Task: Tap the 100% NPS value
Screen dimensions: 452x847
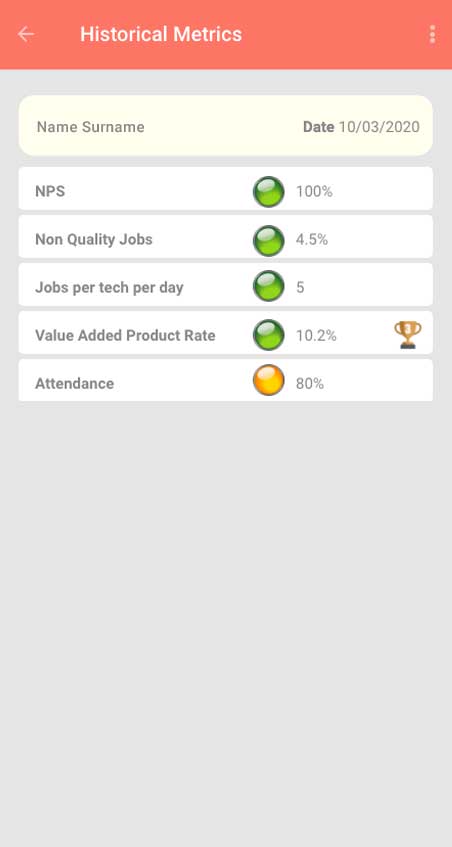Action: 314,191
